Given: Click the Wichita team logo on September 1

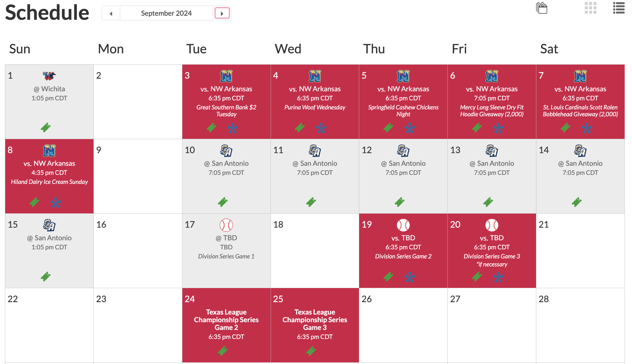Looking at the screenshot, I should click(x=49, y=76).
